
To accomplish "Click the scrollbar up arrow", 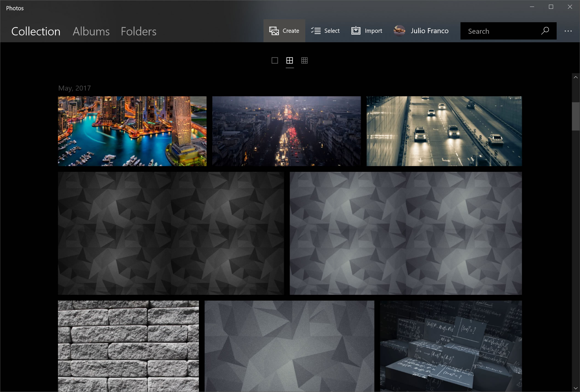I will (x=576, y=77).
